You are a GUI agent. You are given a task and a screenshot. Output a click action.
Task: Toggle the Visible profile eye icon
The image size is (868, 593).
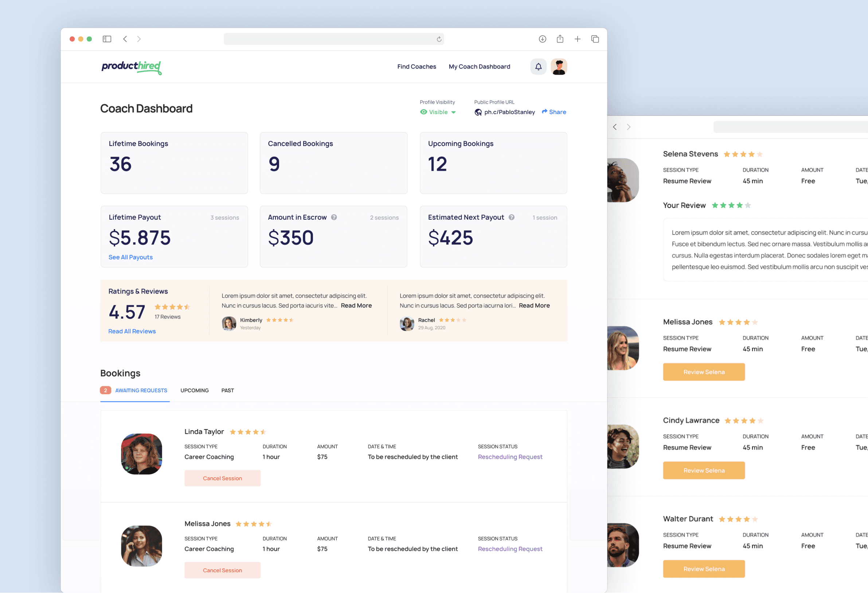(423, 112)
